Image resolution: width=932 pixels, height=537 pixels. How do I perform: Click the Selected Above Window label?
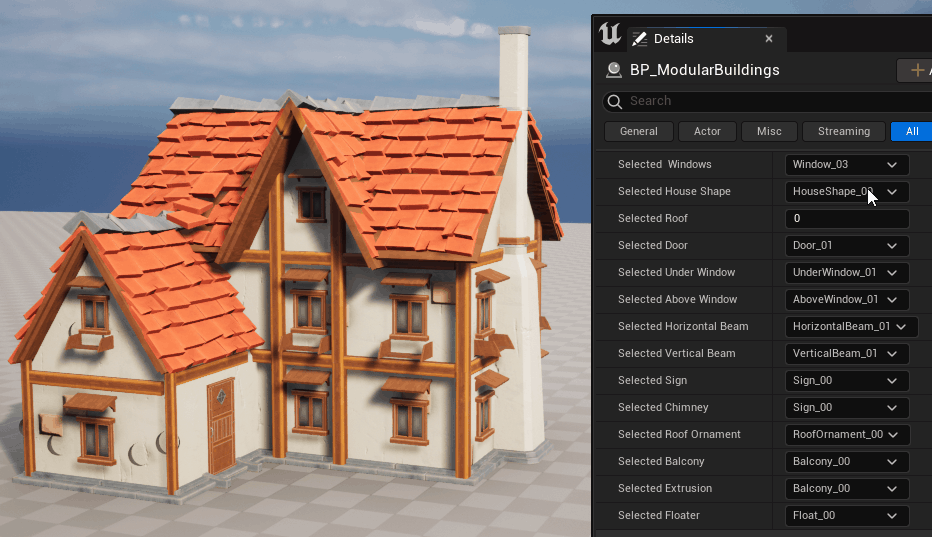pos(677,299)
